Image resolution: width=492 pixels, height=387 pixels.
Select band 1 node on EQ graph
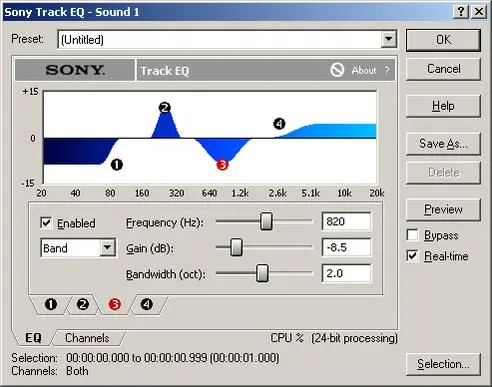point(117,165)
